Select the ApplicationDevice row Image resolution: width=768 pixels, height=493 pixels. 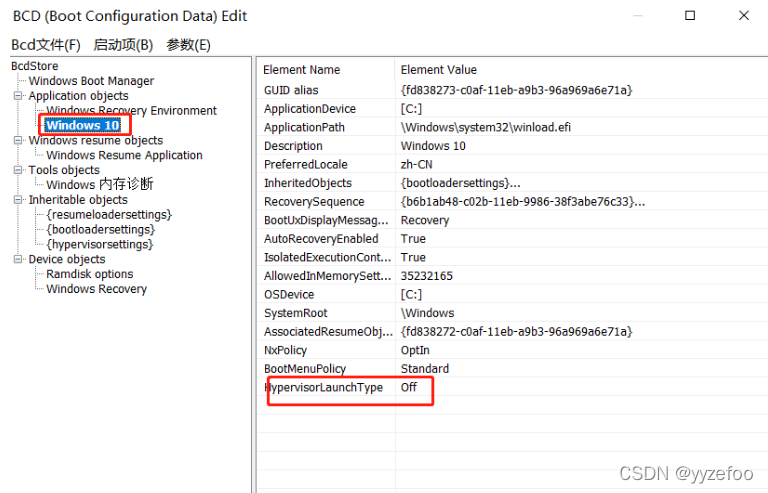pyautogui.click(x=513, y=109)
